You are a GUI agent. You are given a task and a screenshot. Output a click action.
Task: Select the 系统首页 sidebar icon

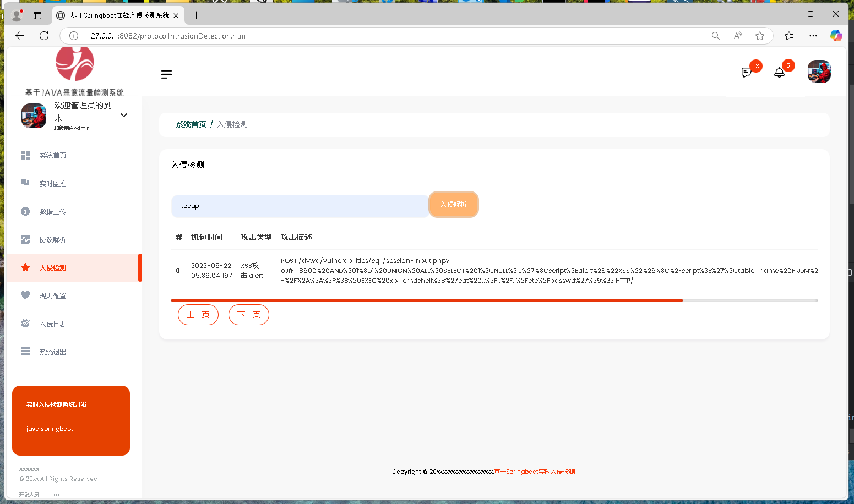[25, 155]
